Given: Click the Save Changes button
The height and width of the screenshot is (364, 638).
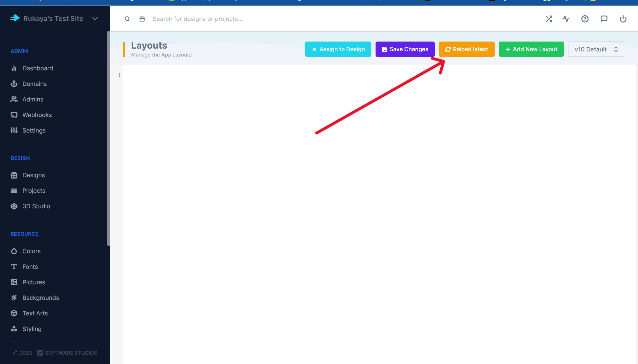Looking at the screenshot, I should click(405, 49).
